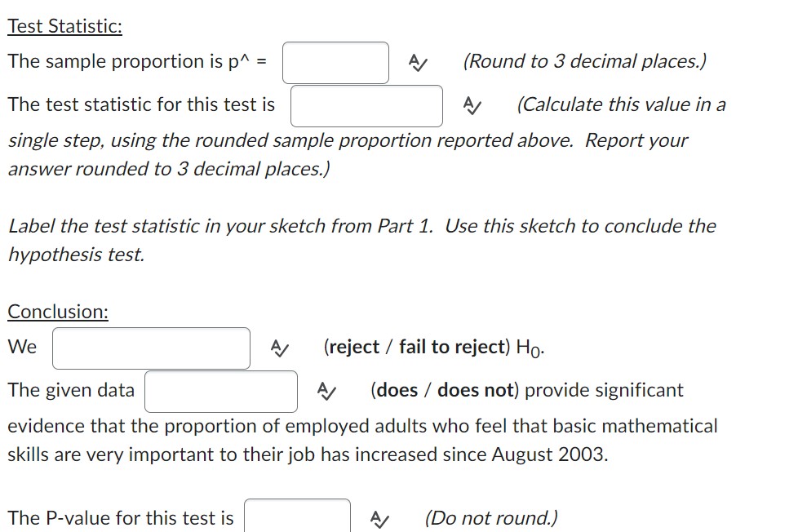Select the test statistic answer box
The width and height of the screenshot is (798, 532).
coord(366,105)
